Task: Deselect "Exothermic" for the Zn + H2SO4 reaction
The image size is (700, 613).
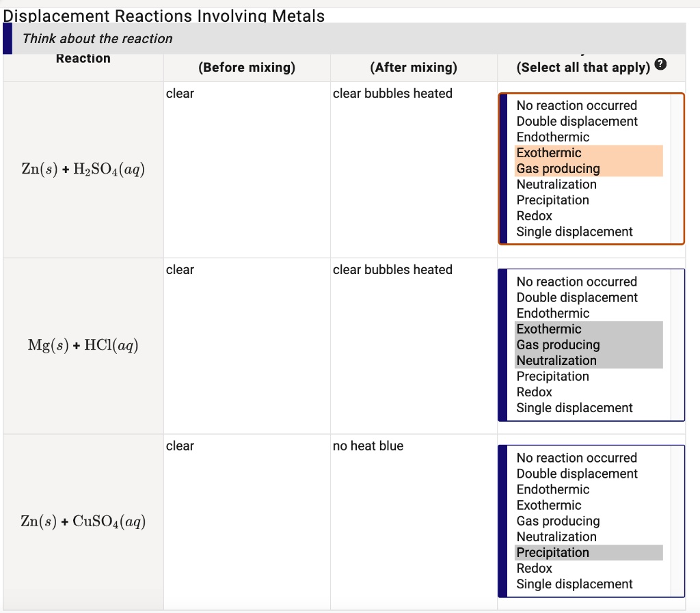Action: point(549,153)
